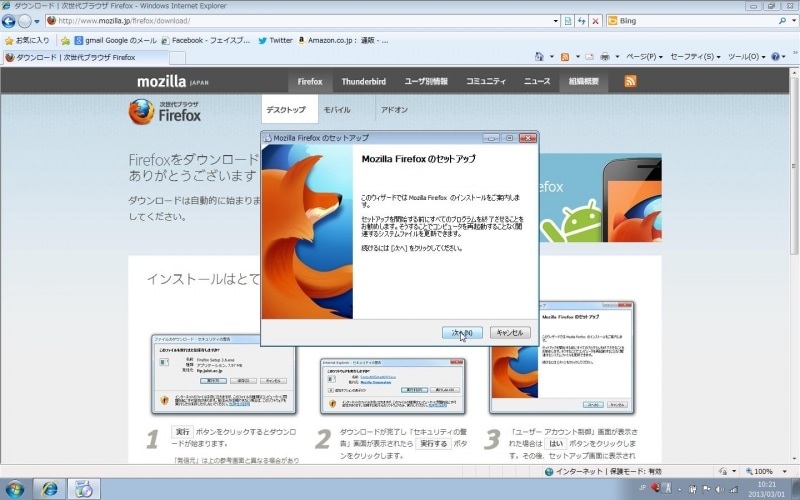The width and height of the screenshot is (800, 500).
Task: Click the orange RSS icon in mozilla header
Action: tap(630, 81)
